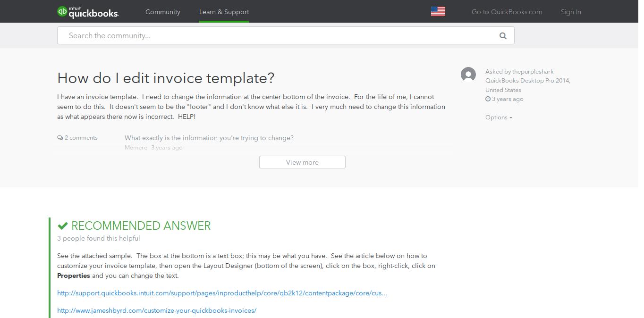Image resolution: width=644 pixels, height=318 pixels.
Task: Click the Memere commenter name
Action: (x=136, y=148)
